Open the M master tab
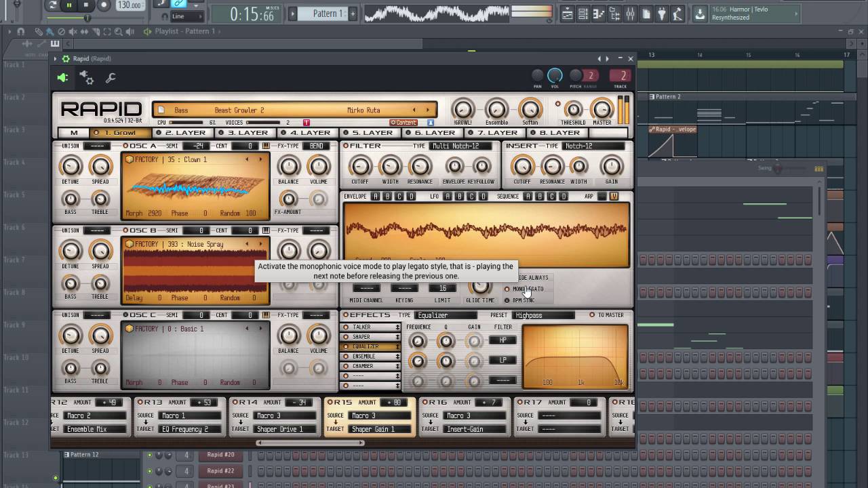Image resolution: width=868 pixels, height=488 pixels. click(74, 133)
